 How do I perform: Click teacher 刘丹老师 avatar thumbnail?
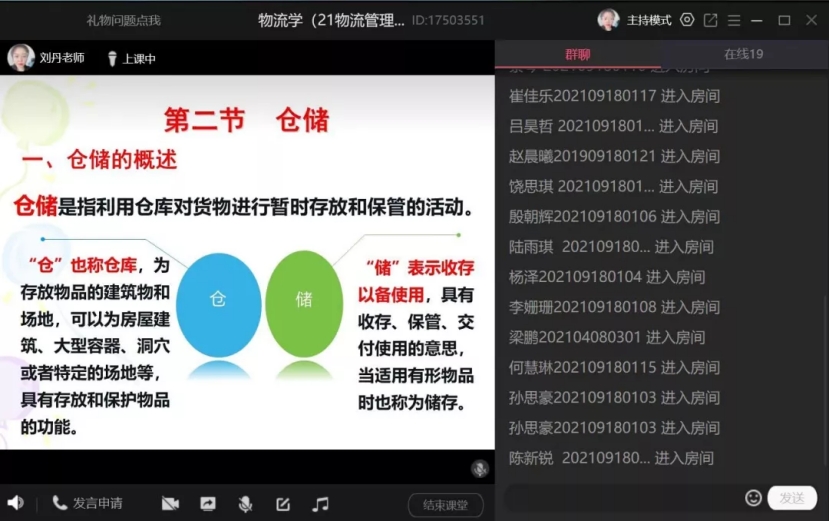pyautogui.click(x=21, y=58)
